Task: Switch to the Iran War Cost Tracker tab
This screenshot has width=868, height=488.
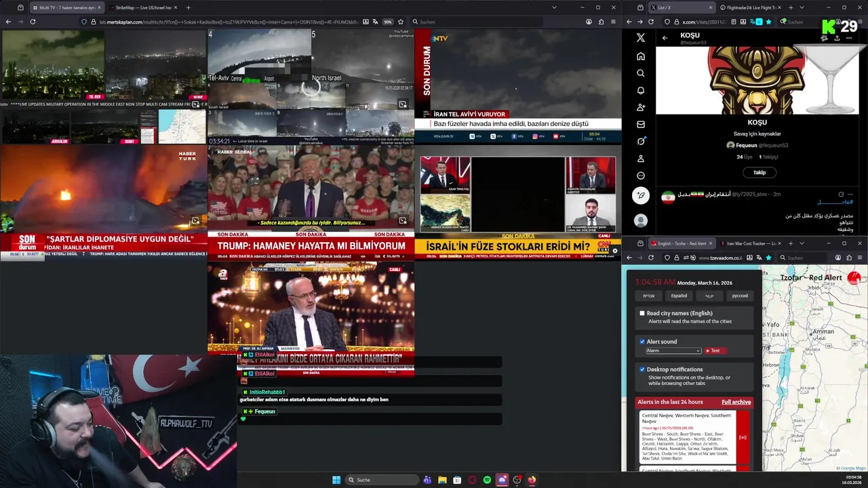Action: coord(751,243)
